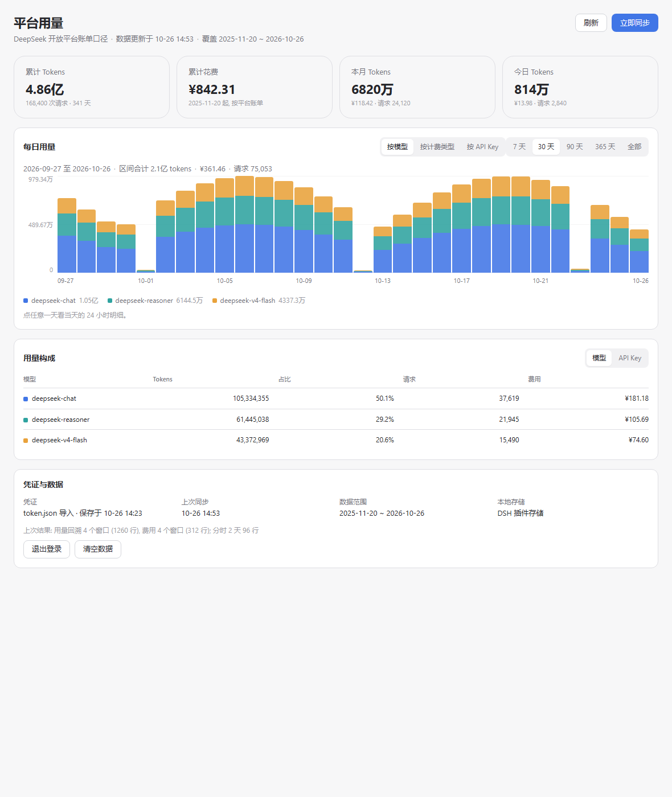Click the 979.34万 axis label
The width and height of the screenshot is (672, 797).
click(40, 179)
